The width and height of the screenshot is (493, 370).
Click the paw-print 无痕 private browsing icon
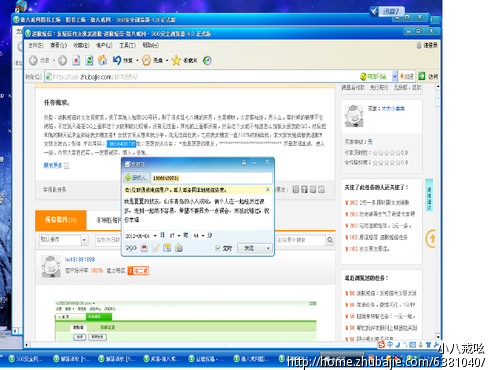[146, 60]
